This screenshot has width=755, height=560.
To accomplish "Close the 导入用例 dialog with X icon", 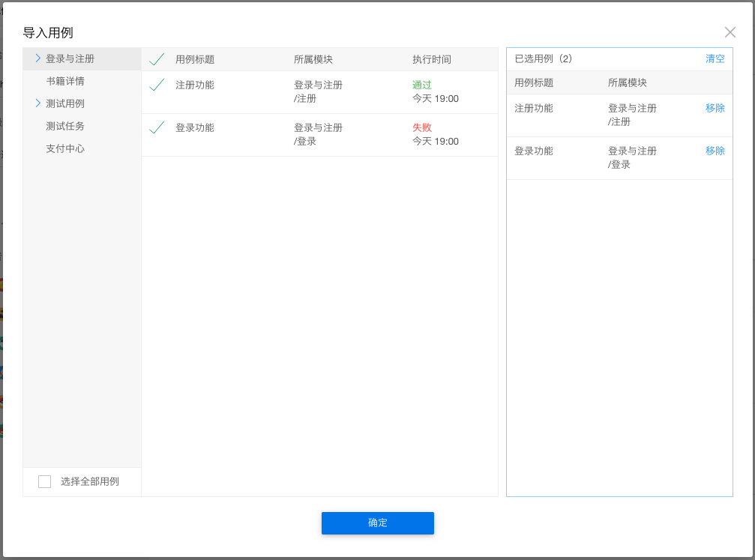I will (x=730, y=32).
